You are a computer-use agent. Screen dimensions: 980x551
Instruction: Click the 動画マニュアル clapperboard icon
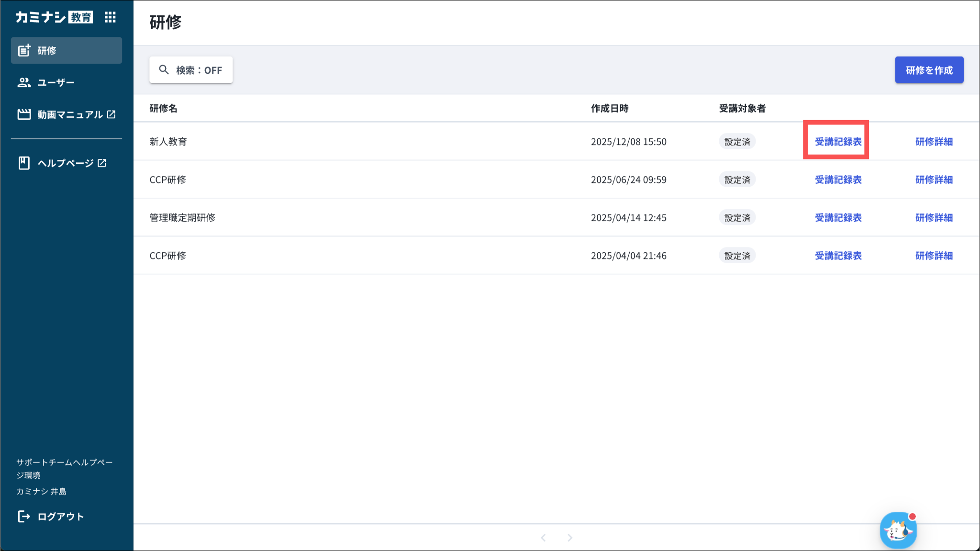point(24,114)
